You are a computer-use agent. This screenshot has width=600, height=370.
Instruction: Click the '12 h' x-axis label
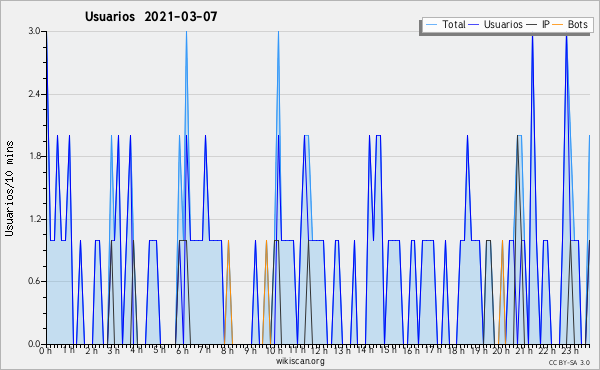319,350
